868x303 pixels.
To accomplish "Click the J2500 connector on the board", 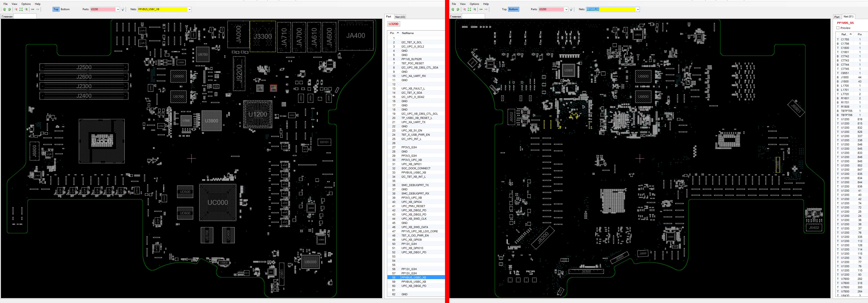I will tap(84, 67).
